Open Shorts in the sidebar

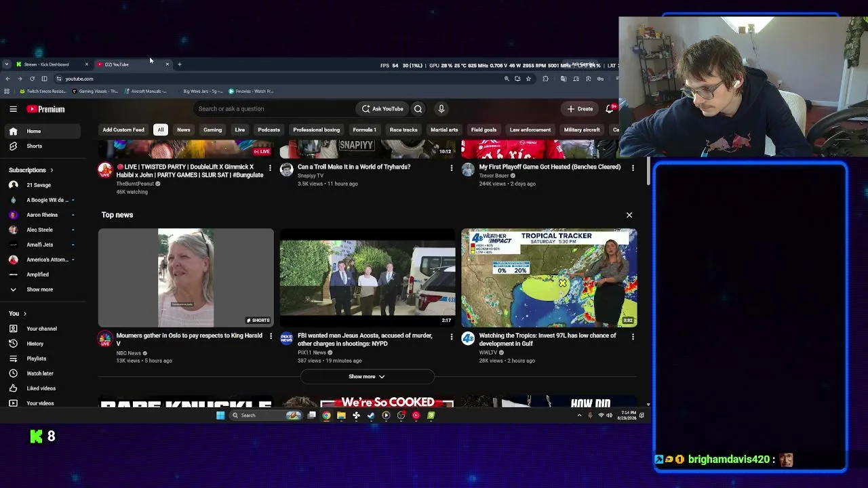[x=43, y=146]
